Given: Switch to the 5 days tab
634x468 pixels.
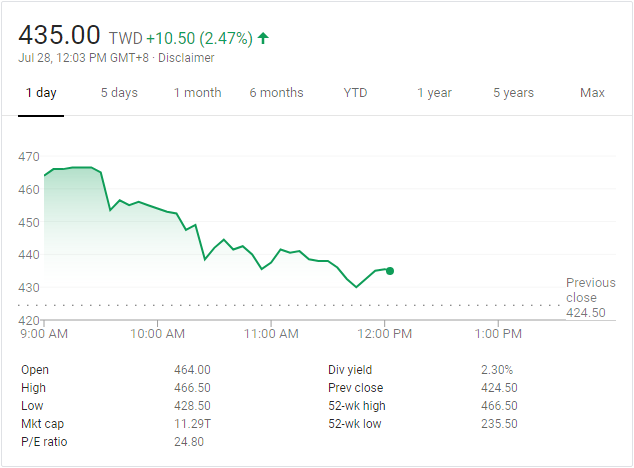Looking at the screenshot, I should 119,93.
